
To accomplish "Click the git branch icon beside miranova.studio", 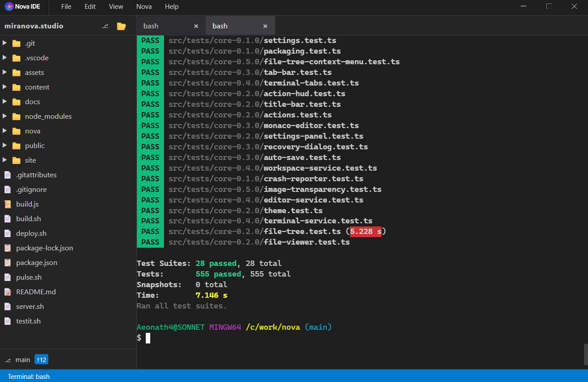I will tap(105, 26).
